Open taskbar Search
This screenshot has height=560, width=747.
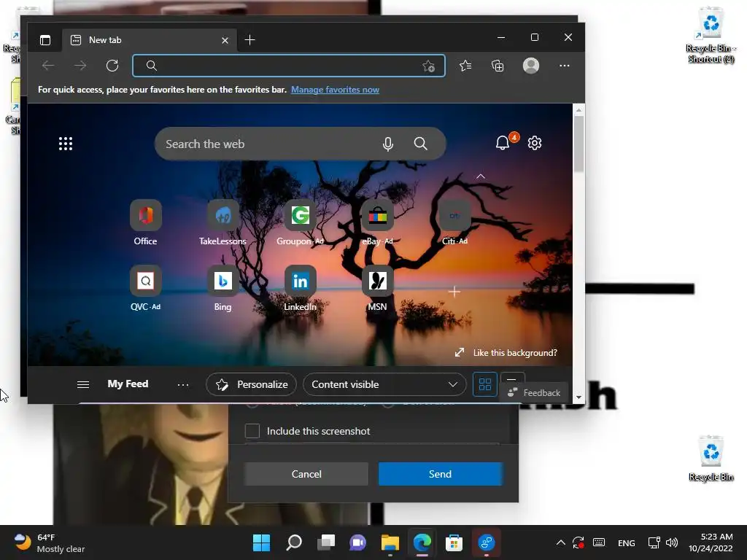click(294, 542)
